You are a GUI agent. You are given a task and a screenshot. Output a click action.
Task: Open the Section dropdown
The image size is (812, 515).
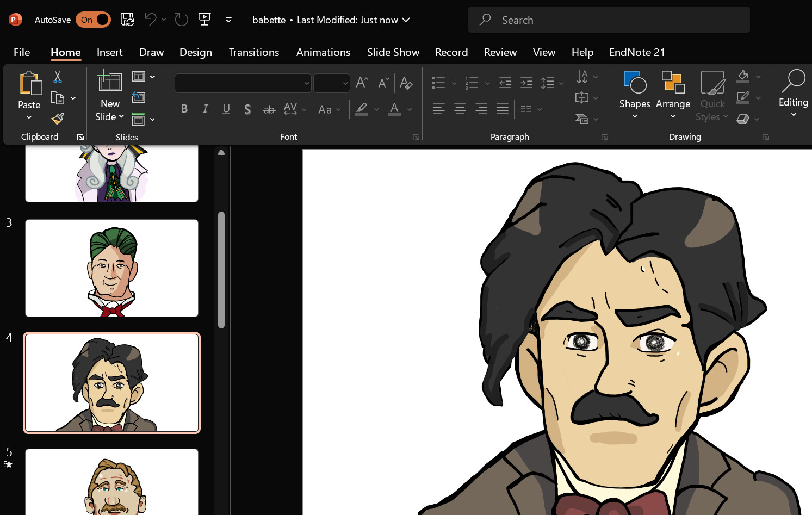click(x=144, y=119)
